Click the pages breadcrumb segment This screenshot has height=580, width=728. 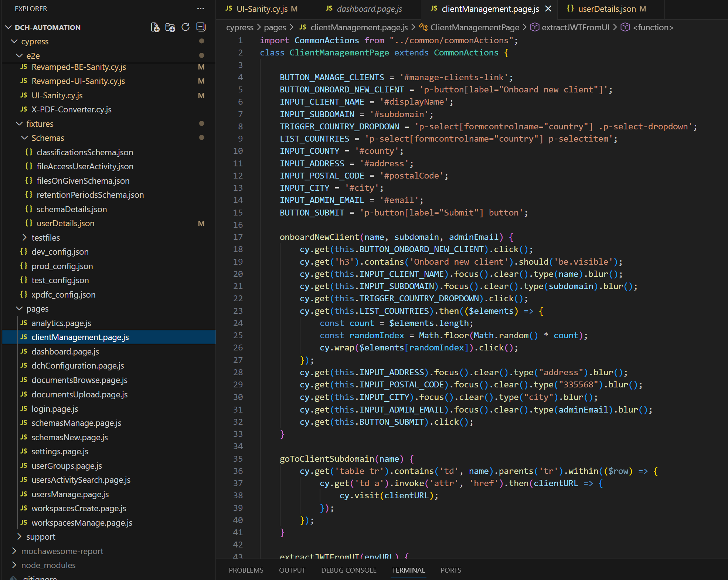(x=275, y=27)
